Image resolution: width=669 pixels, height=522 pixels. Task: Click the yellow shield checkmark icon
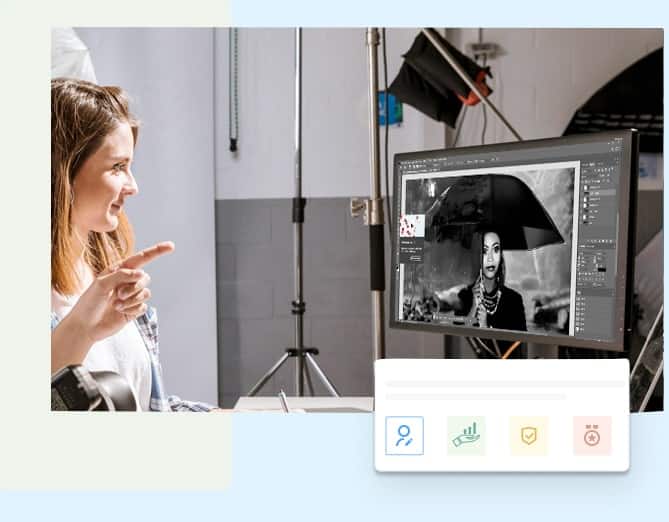pos(528,436)
